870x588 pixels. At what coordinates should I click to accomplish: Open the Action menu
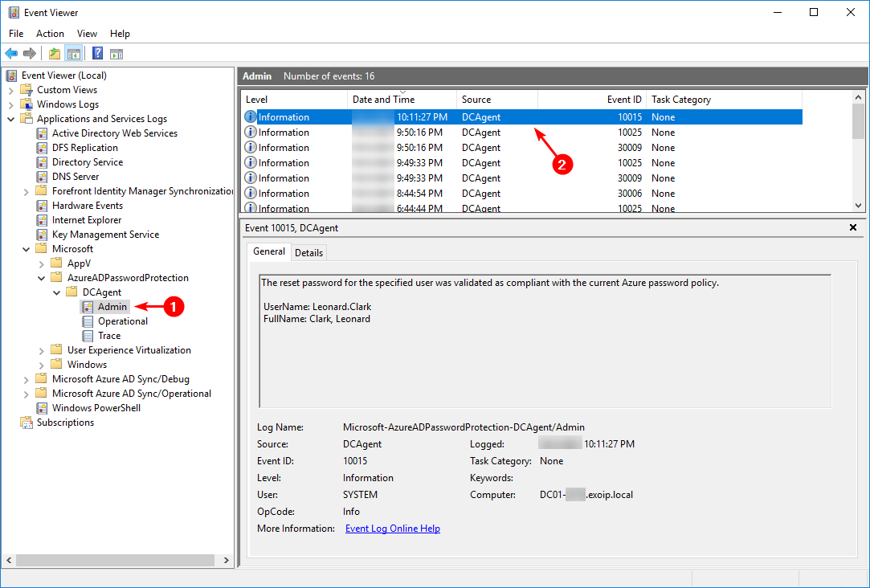pyautogui.click(x=50, y=34)
